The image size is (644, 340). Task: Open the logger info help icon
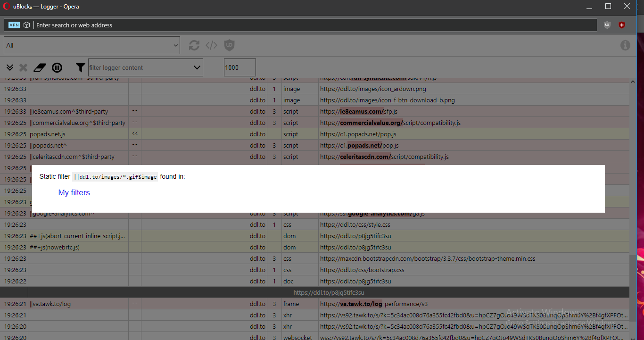click(625, 45)
